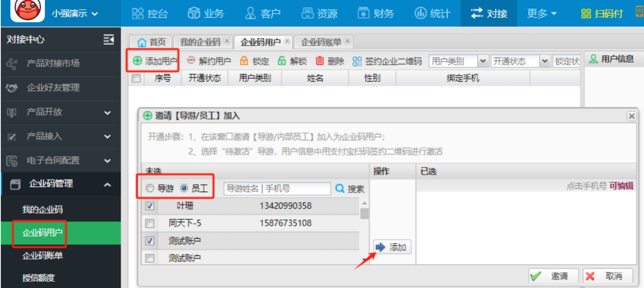644x288 pixels.
Task: Close the 企业码用户 tab
Action: 287,41
